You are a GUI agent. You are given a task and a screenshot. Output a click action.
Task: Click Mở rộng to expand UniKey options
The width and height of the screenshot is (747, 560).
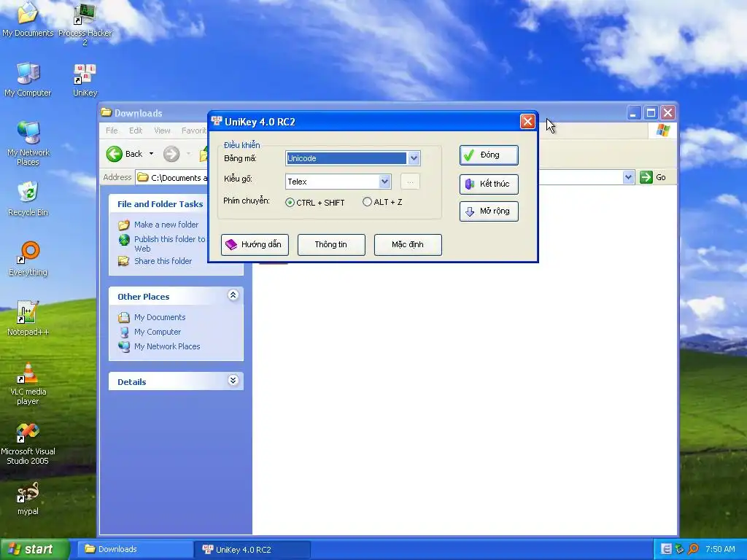coord(489,211)
